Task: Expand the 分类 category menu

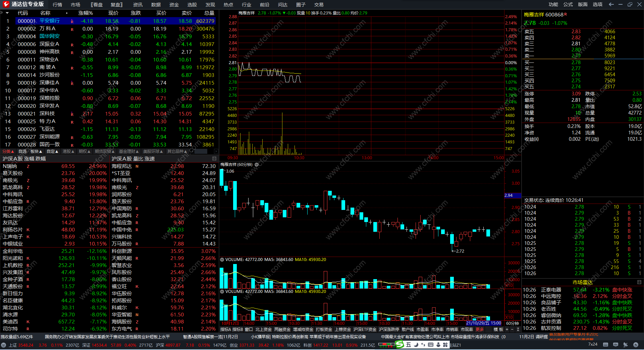Action: (x=8, y=151)
